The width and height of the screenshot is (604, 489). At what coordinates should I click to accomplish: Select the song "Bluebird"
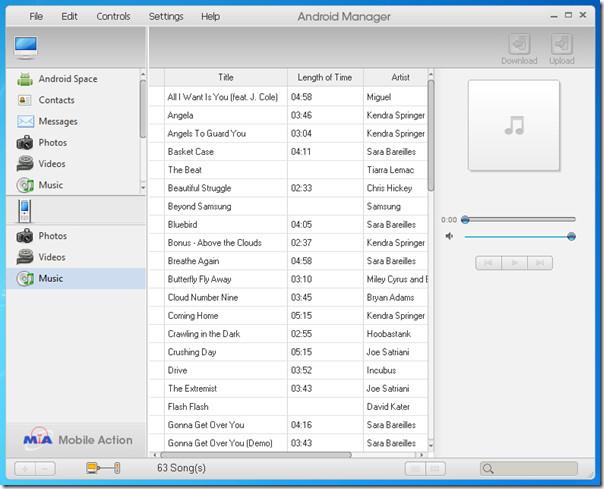182,224
